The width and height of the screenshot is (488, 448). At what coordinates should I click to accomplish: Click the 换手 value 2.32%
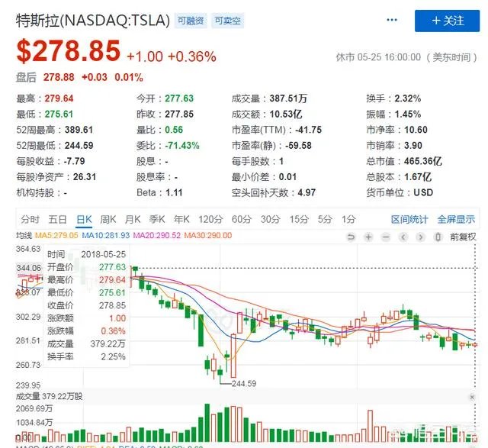(x=408, y=98)
